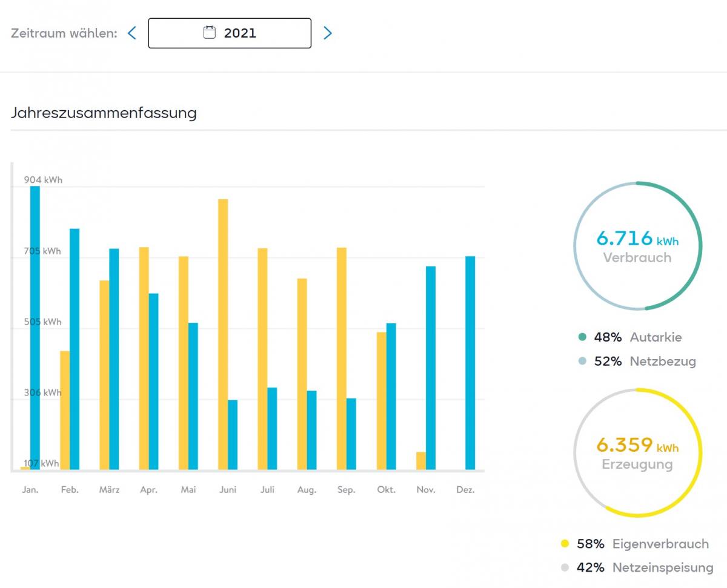
Task: Advance to next year with right chevron
Action: (x=328, y=33)
